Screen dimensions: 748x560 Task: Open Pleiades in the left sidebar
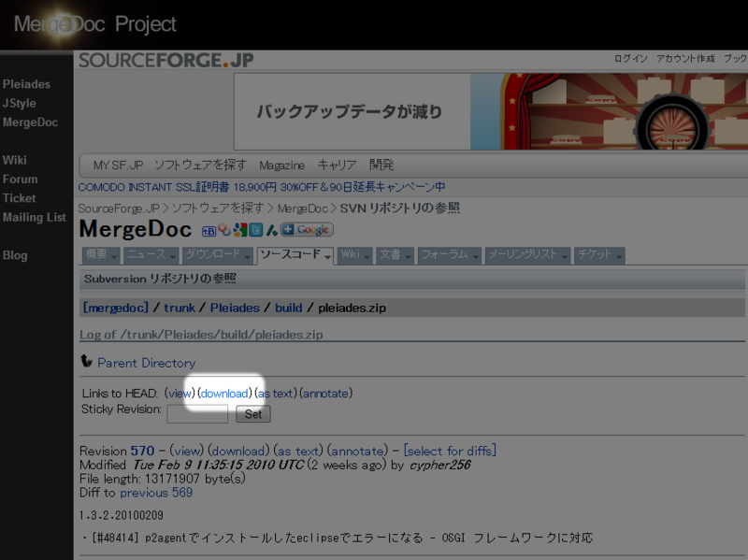pyautogui.click(x=26, y=84)
